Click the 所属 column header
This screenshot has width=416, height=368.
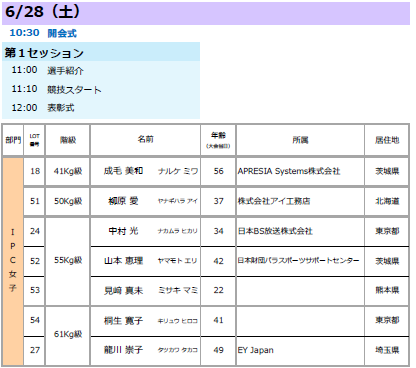(300, 140)
